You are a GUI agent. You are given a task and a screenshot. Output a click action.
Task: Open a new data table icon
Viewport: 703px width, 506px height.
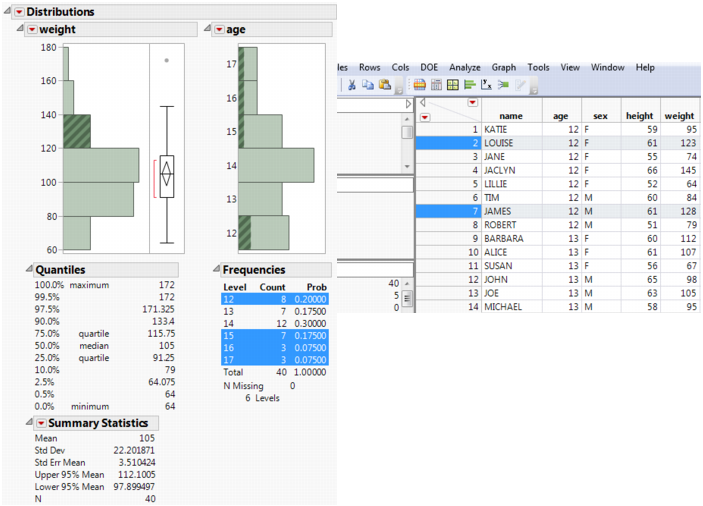click(x=420, y=85)
